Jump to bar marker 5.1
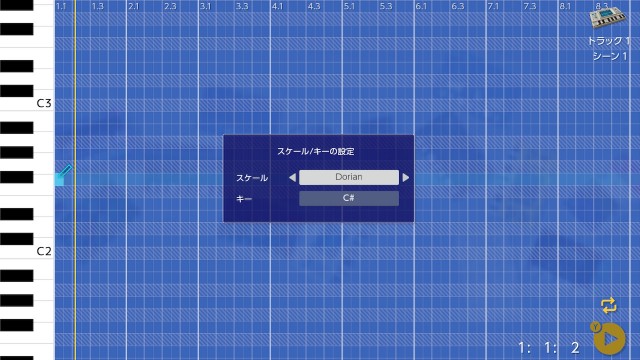The height and width of the screenshot is (360, 640). [349, 6]
